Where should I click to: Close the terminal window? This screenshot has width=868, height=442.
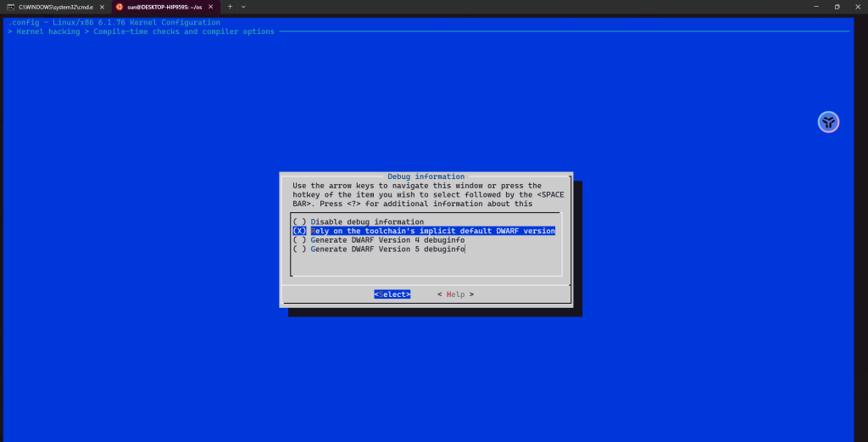(857, 7)
